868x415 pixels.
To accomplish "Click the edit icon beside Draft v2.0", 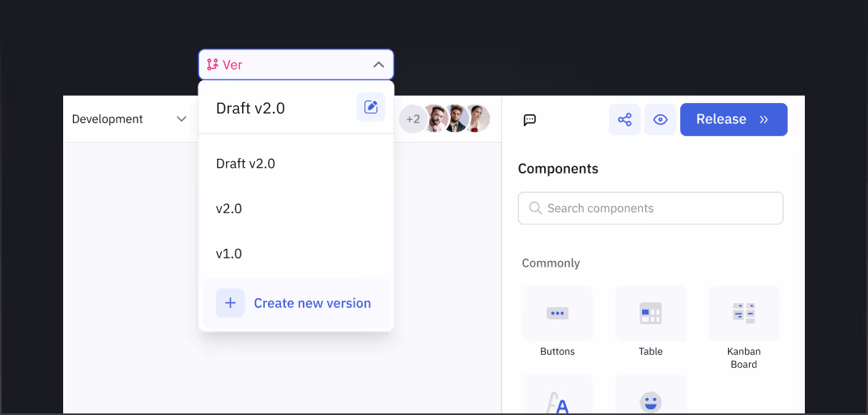I will [371, 107].
